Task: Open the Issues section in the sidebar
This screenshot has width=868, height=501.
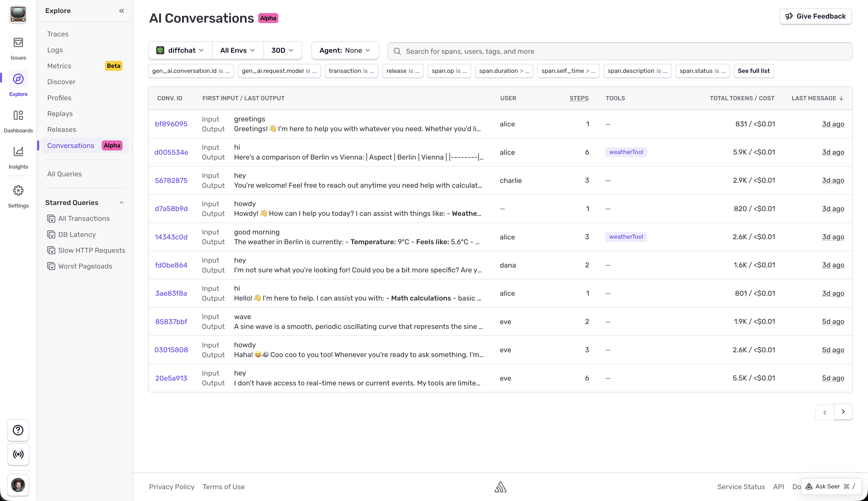Action: click(x=18, y=48)
